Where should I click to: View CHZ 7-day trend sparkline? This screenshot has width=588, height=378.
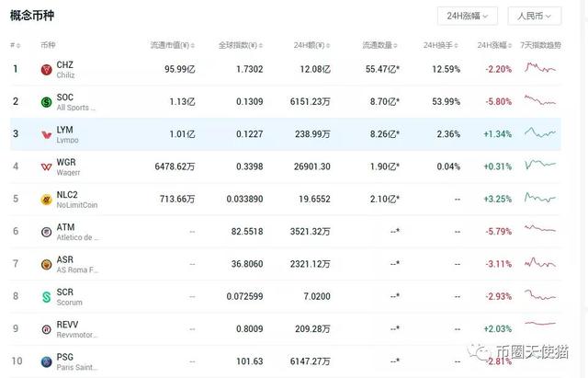coord(540,68)
